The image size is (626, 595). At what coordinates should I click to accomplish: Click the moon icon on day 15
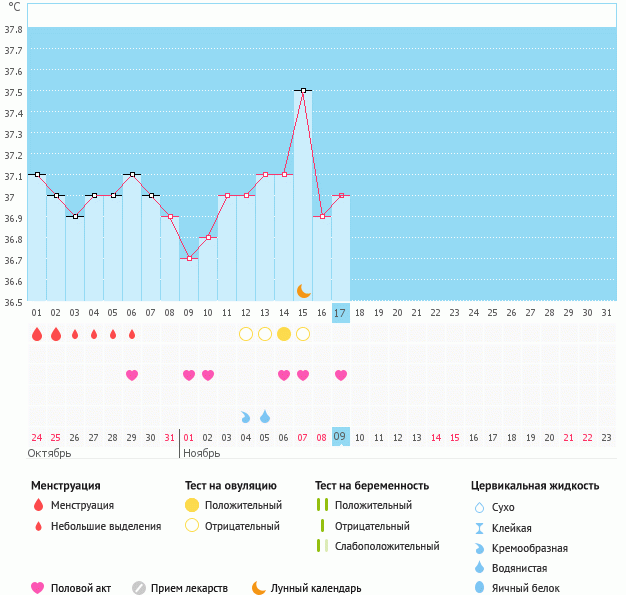(x=303, y=290)
